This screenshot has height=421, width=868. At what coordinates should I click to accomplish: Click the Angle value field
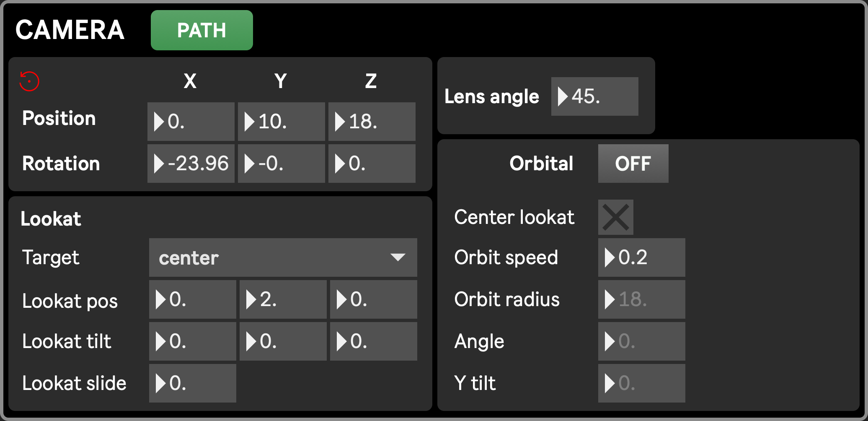641,341
